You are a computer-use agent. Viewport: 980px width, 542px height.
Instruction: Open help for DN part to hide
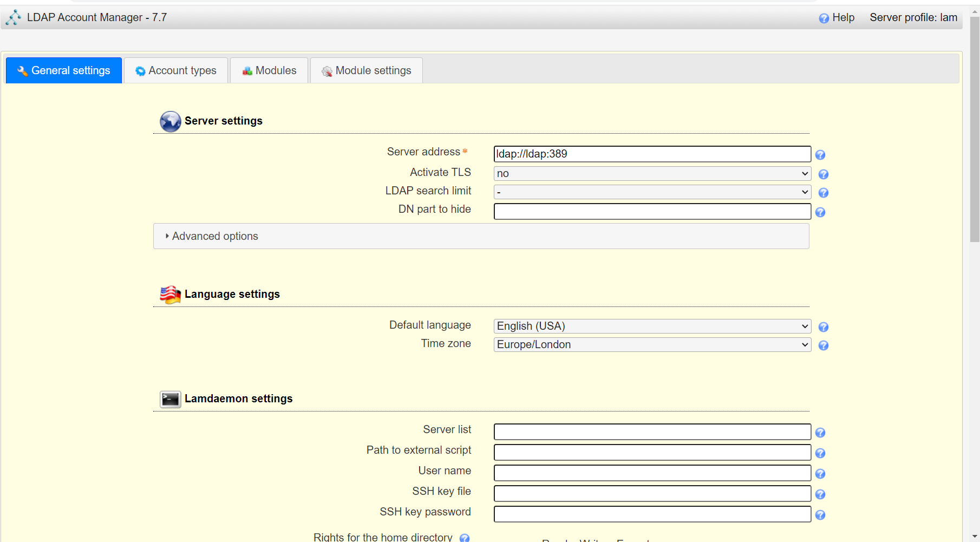click(x=820, y=212)
